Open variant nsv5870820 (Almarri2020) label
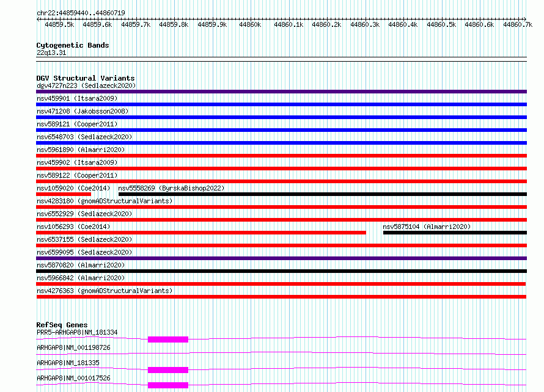This screenshot has width=544, height=392. [81, 265]
